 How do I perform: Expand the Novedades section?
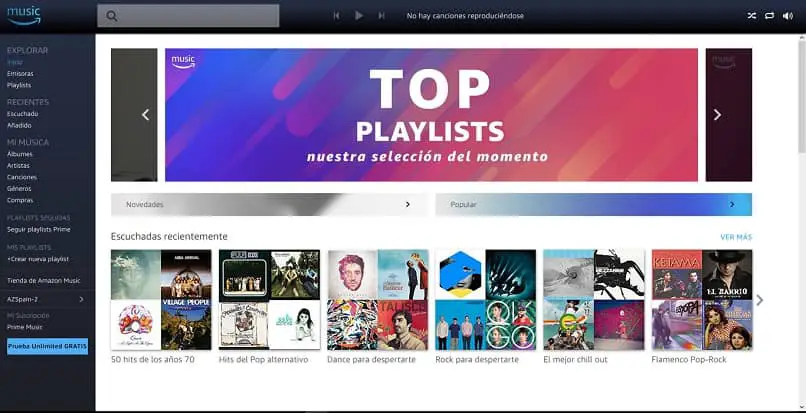(269, 204)
